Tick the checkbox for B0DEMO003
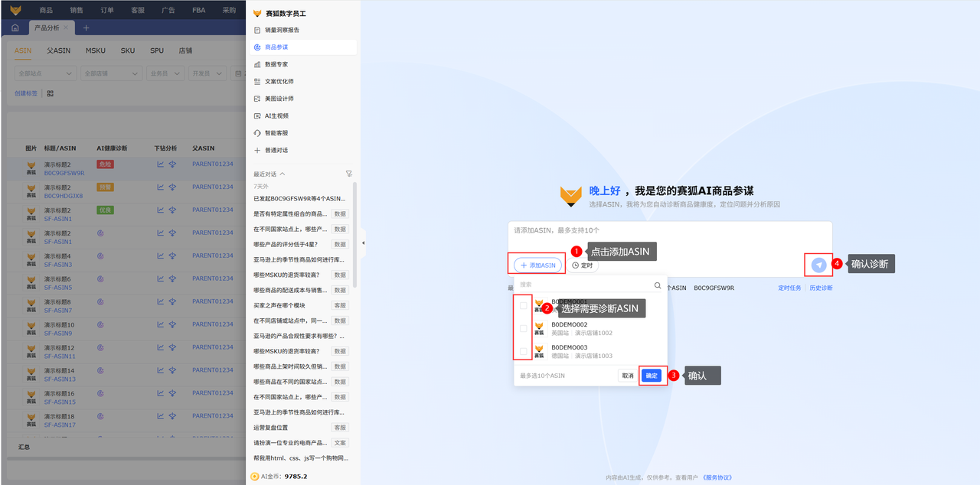 tap(523, 351)
